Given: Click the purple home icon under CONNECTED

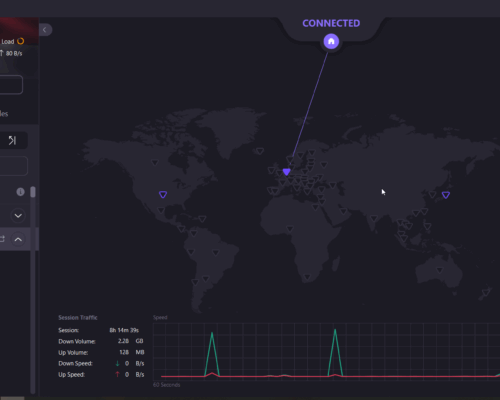Looking at the screenshot, I should [x=331, y=41].
